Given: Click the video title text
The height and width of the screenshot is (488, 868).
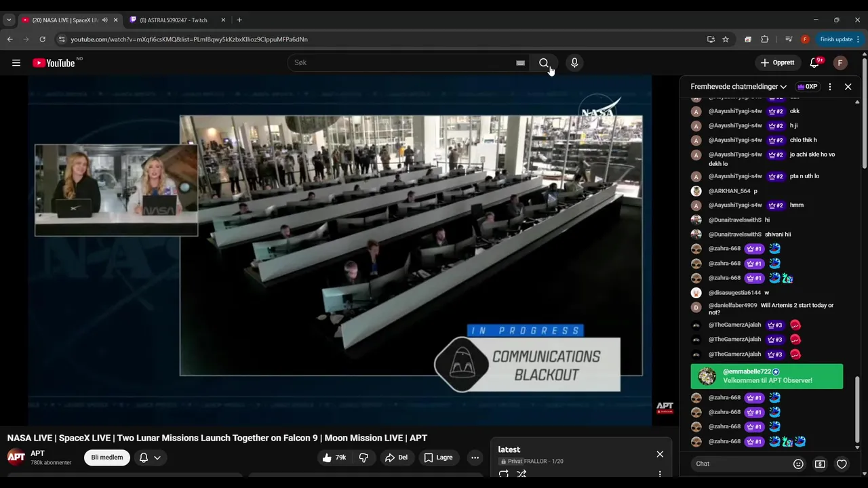Looking at the screenshot, I should point(217,438).
